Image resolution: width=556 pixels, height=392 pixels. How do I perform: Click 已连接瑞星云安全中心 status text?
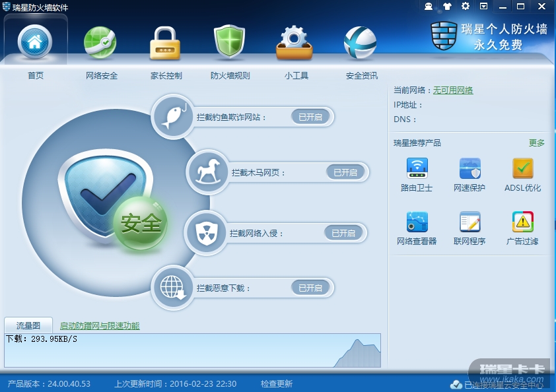504,385
